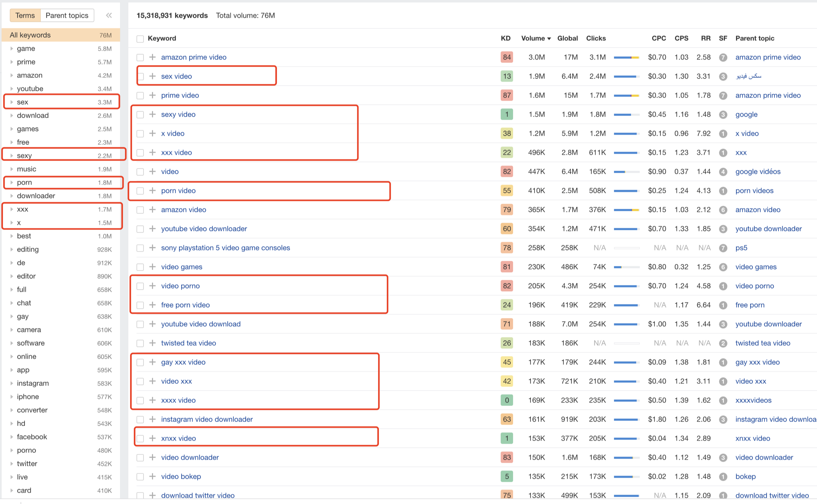Expand the game term in sidebar
The width and height of the screenshot is (817, 504).
pos(12,49)
